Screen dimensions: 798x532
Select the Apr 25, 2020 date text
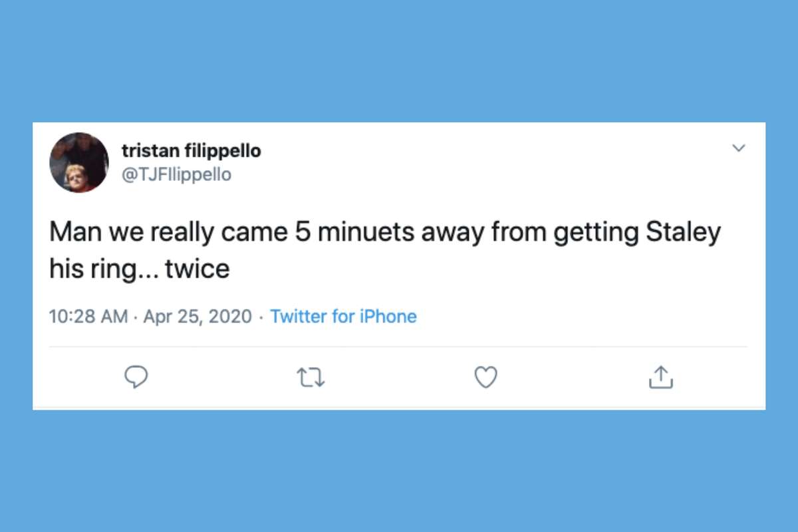(198, 317)
